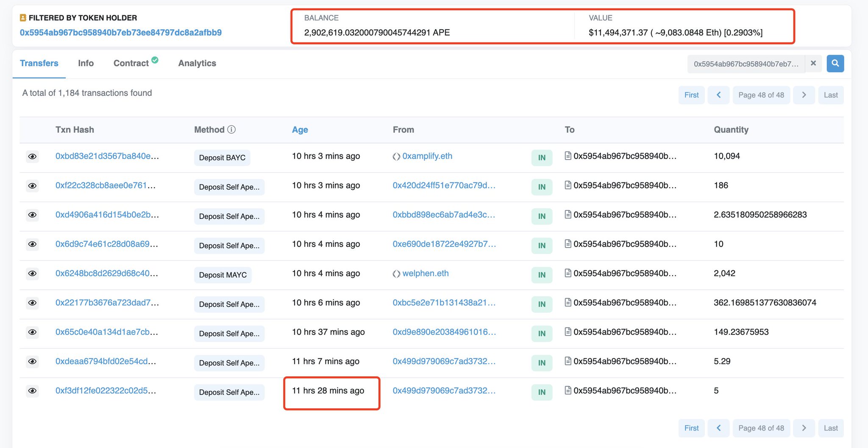Sort transactions by clicking the Age column header
Viewport: 868px width, 448px height.
pyautogui.click(x=300, y=129)
